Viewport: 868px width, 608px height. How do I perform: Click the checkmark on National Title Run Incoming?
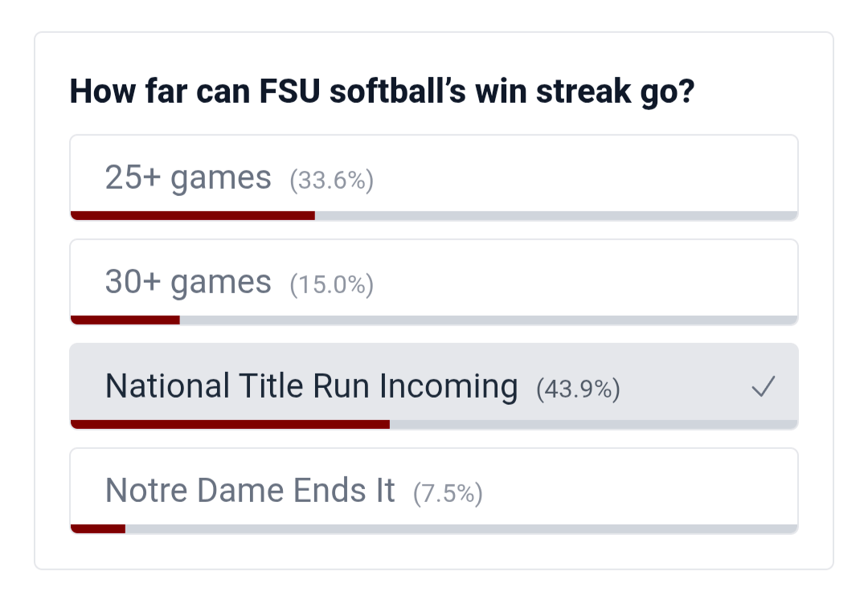(763, 387)
